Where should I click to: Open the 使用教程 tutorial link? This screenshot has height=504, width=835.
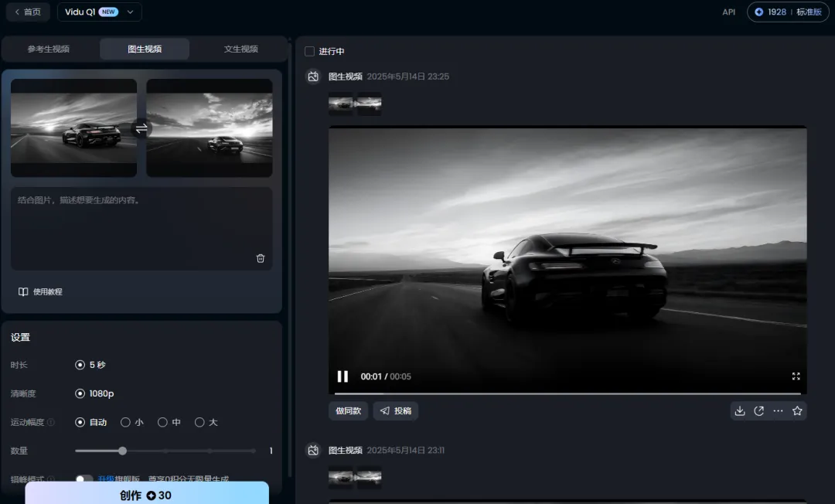pos(40,292)
